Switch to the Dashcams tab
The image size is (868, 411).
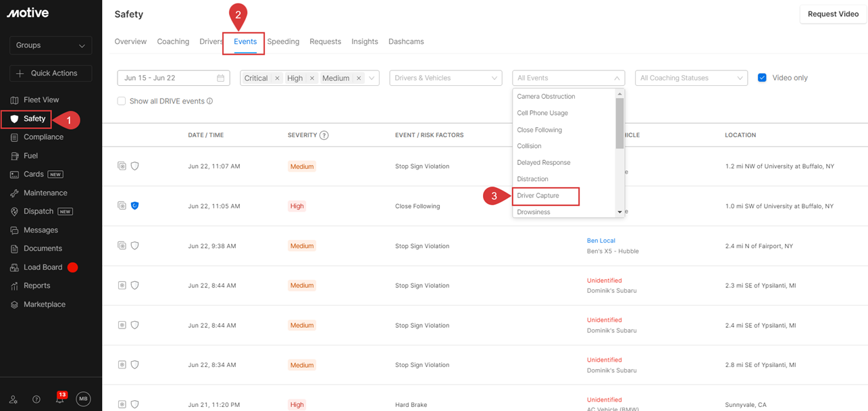coord(406,42)
